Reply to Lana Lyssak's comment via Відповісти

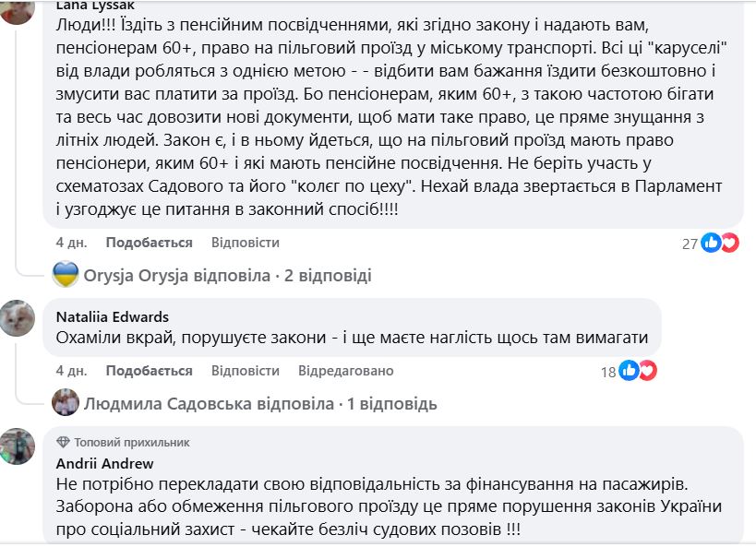245,243
